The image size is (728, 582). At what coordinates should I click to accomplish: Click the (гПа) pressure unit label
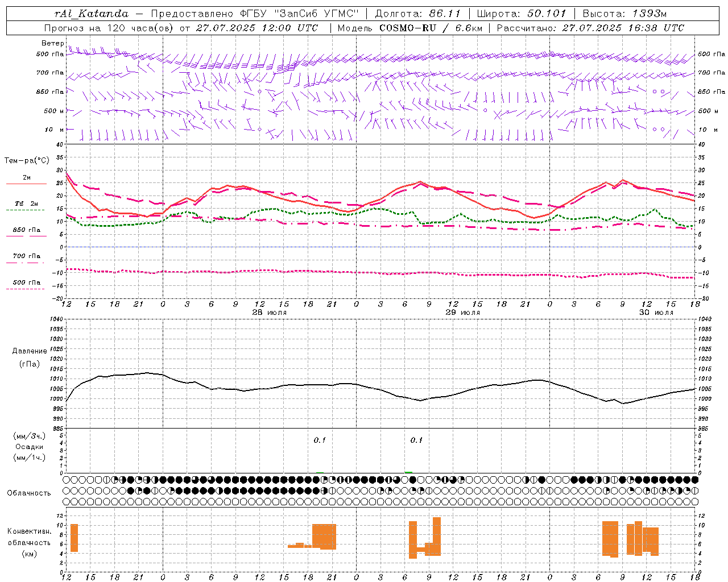30,364
